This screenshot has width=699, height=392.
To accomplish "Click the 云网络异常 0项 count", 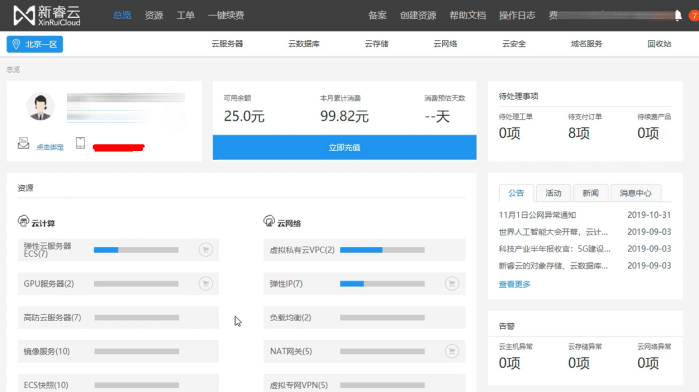I will (x=648, y=363).
